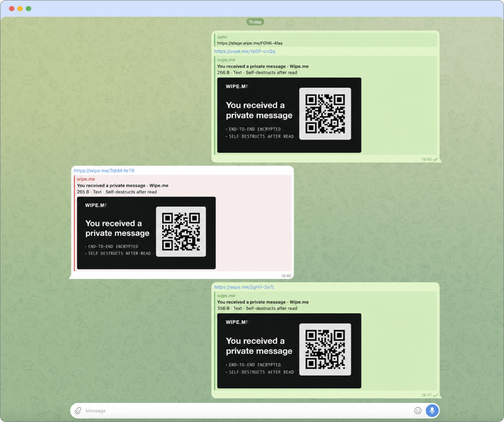The width and height of the screenshot is (504, 422).
Task: Open QR preview image in 19:46 message
Action: pyautogui.click(x=146, y=233)
